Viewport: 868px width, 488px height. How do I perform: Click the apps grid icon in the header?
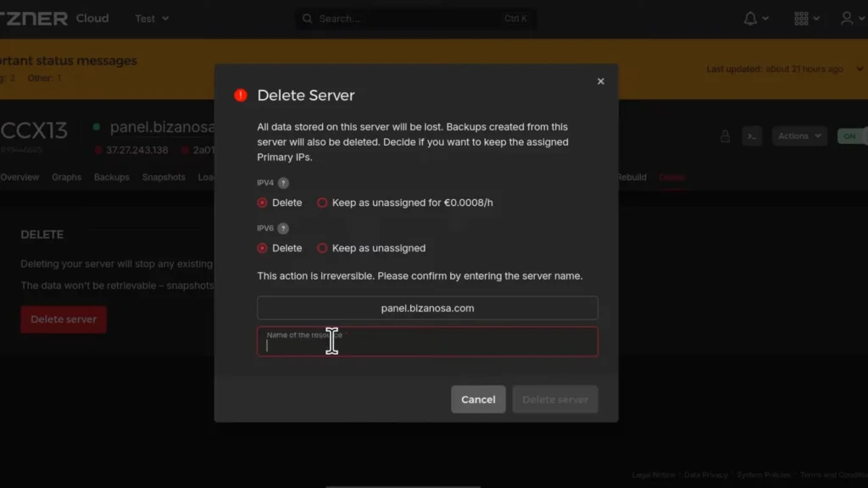[x=801, y=17]
